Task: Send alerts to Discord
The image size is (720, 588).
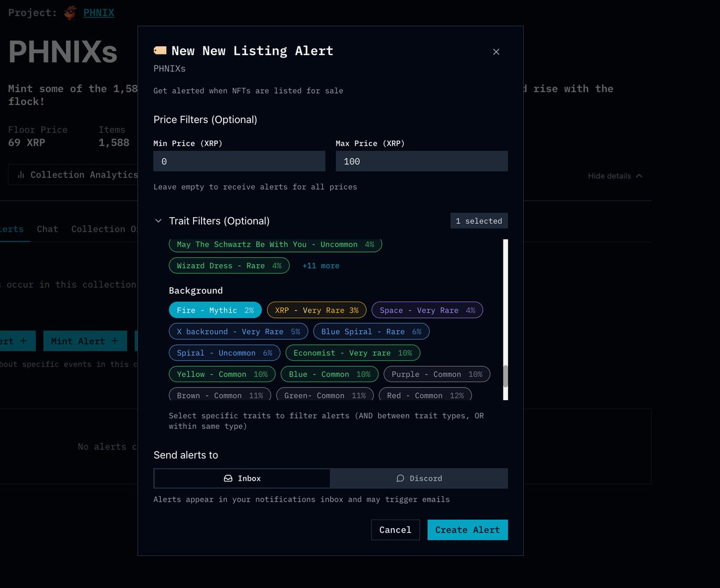Action: [x=419, y=478]
